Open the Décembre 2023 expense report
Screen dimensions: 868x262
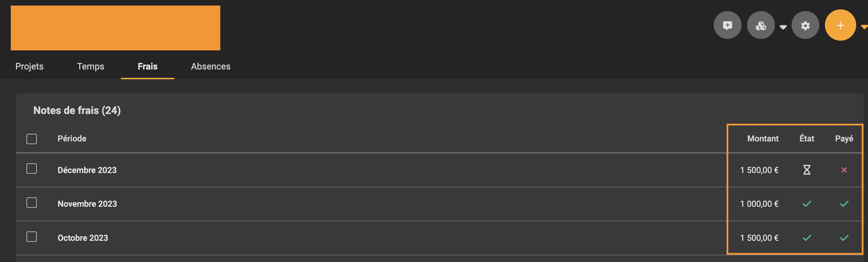pos(87,170)
